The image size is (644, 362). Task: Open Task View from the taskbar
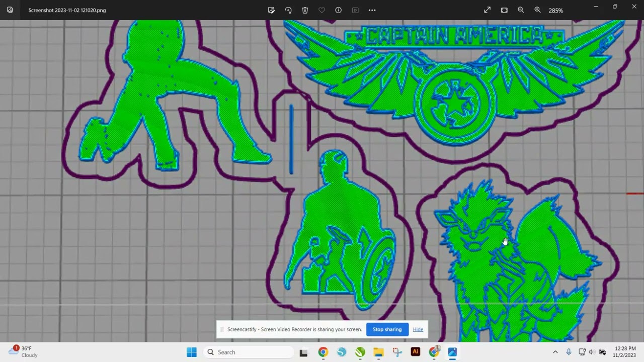(303, 352)
